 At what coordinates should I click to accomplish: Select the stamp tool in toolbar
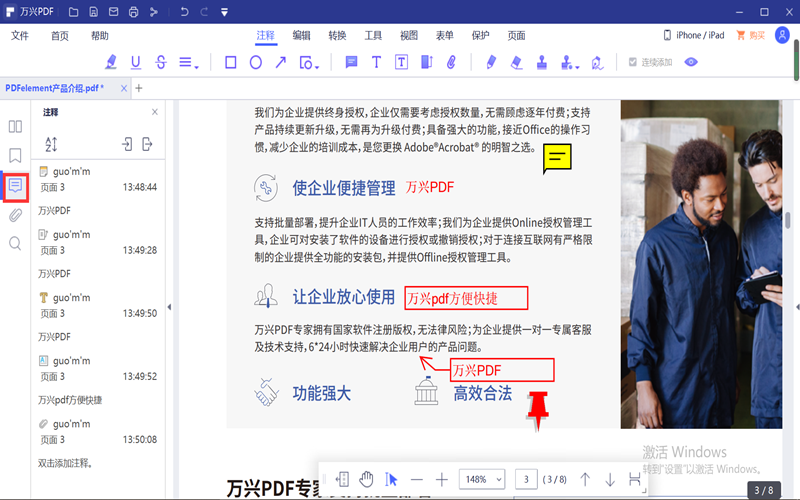point(541,62)
